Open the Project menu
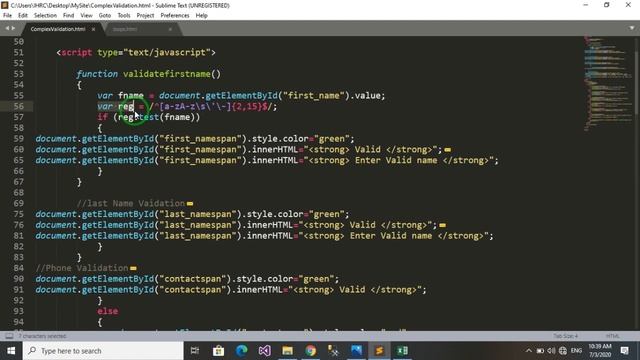Viewport: 640px width, 360px height. [x=145, y=16]
